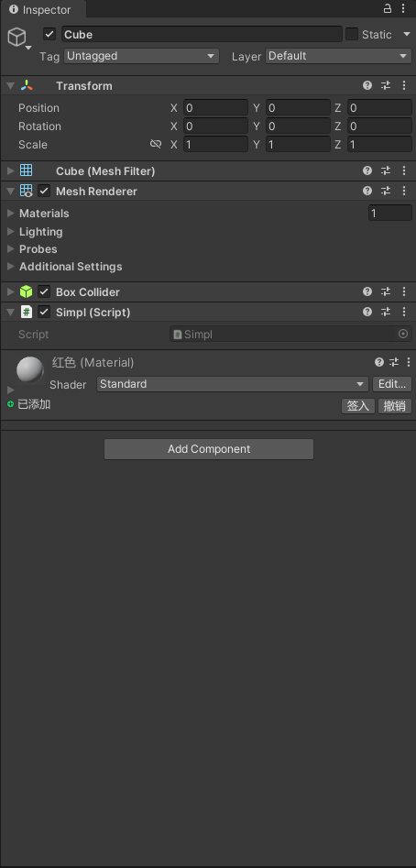
Task: Open the Tag dropdown showing Untagged
Action: click(x=142, y=56)
